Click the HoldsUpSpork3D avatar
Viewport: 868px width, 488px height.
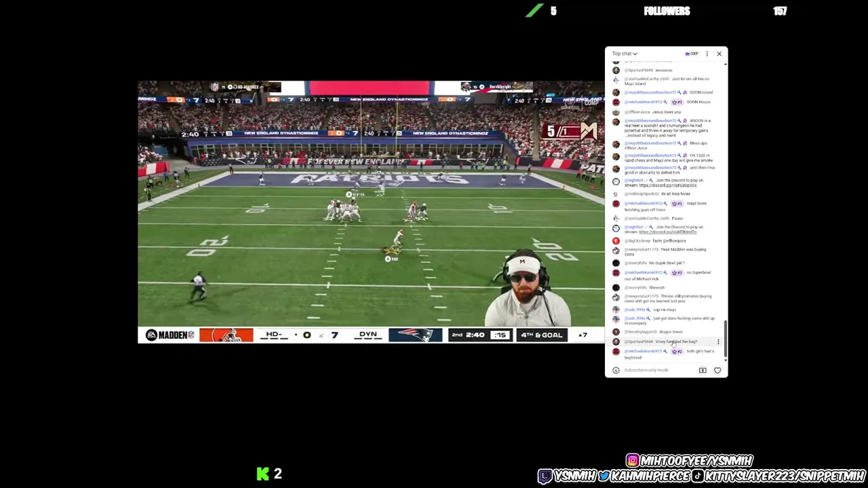[616, 194]
